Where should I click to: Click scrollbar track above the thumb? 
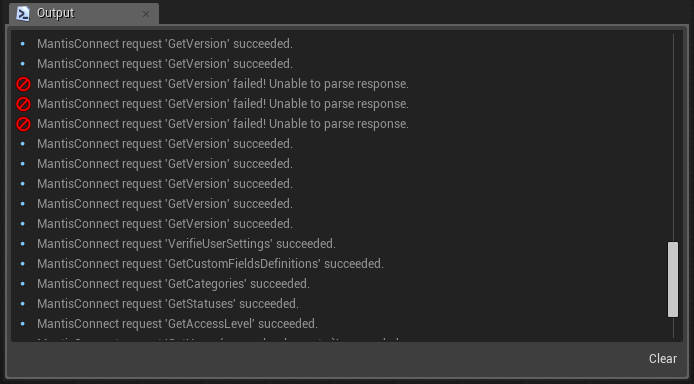(673, 138)
